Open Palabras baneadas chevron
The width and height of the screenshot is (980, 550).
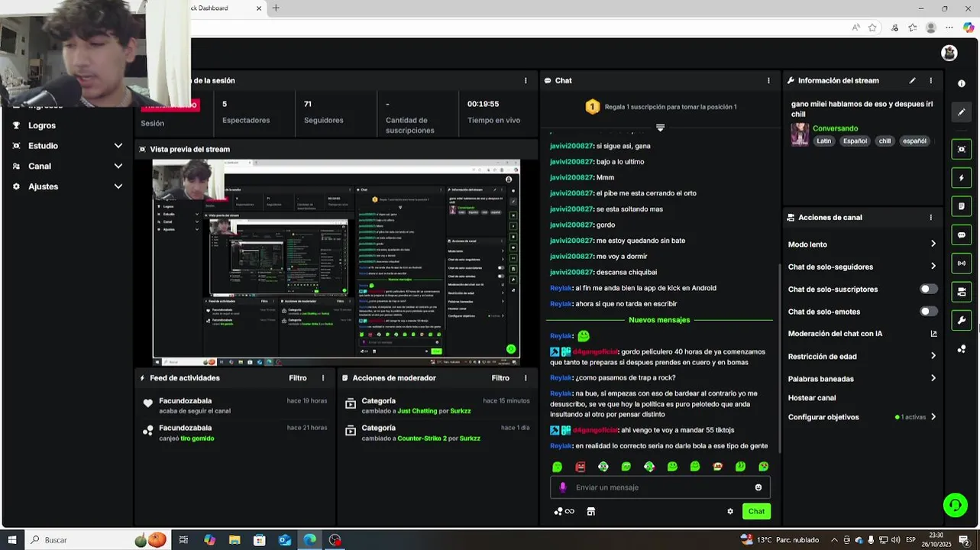[933, 378]
